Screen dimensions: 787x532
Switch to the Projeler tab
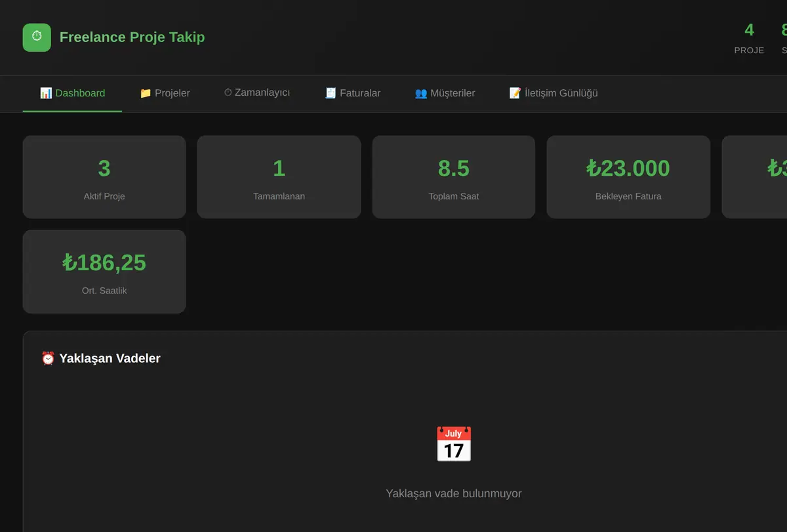165,93
